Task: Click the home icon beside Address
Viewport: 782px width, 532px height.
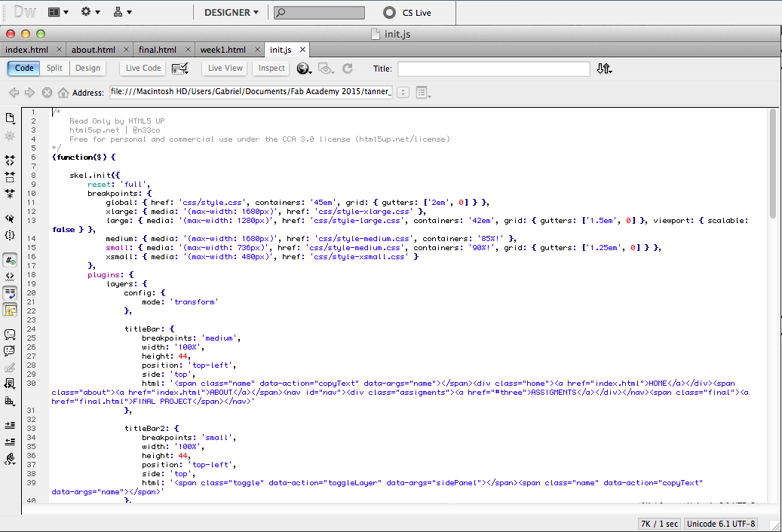Action: [x=63, y=93]
